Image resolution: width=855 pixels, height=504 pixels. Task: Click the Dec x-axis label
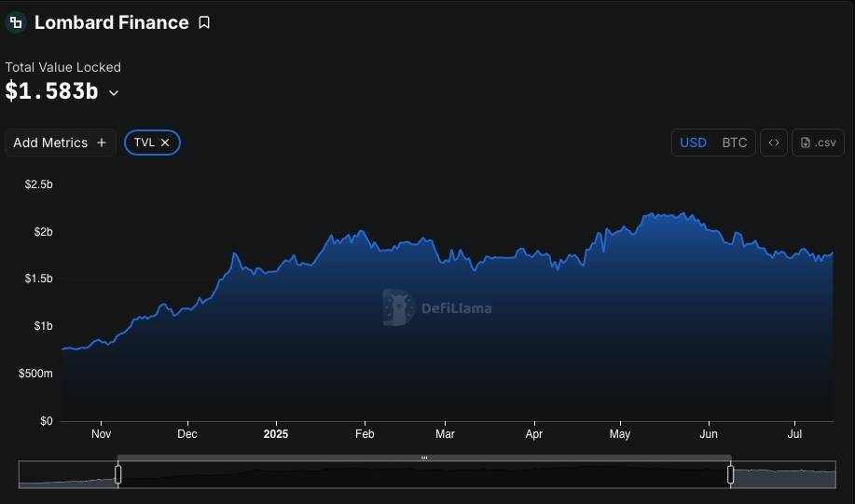(187, 434)
